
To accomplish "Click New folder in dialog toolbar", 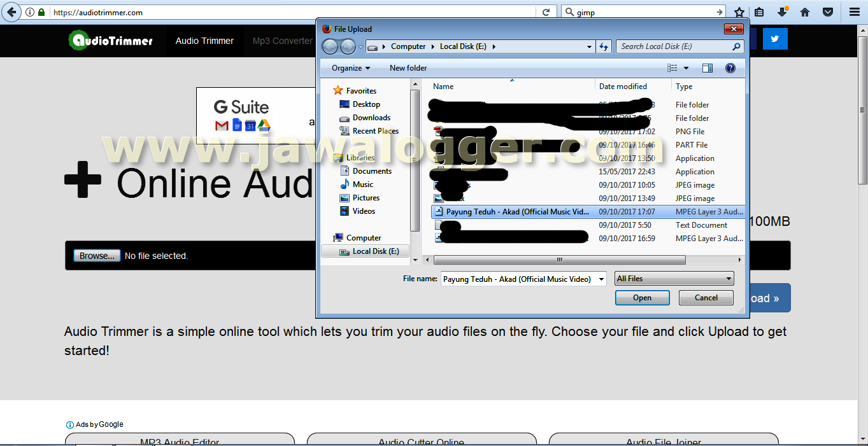I will (408, 68).
